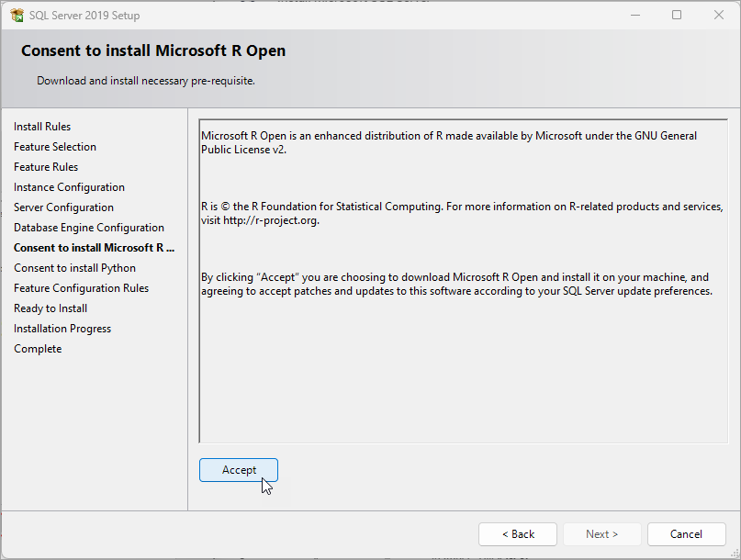
Task: Click the window resize grip corner
Action: click(x=734, y=553)
